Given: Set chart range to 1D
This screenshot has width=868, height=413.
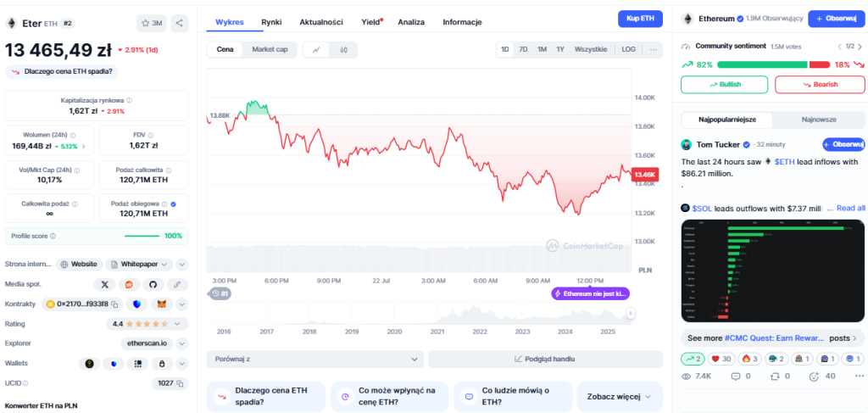Looking at the screenshot, I should tap(505, 49).
